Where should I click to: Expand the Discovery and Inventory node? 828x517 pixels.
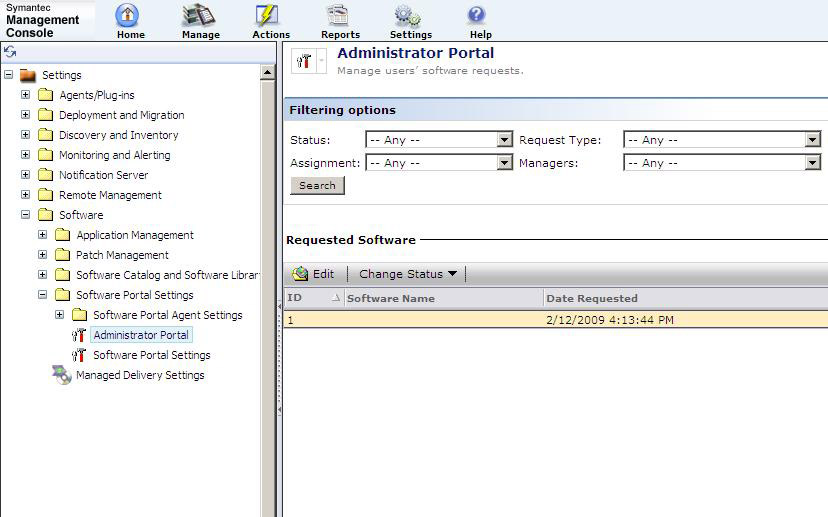click(25, 135)
